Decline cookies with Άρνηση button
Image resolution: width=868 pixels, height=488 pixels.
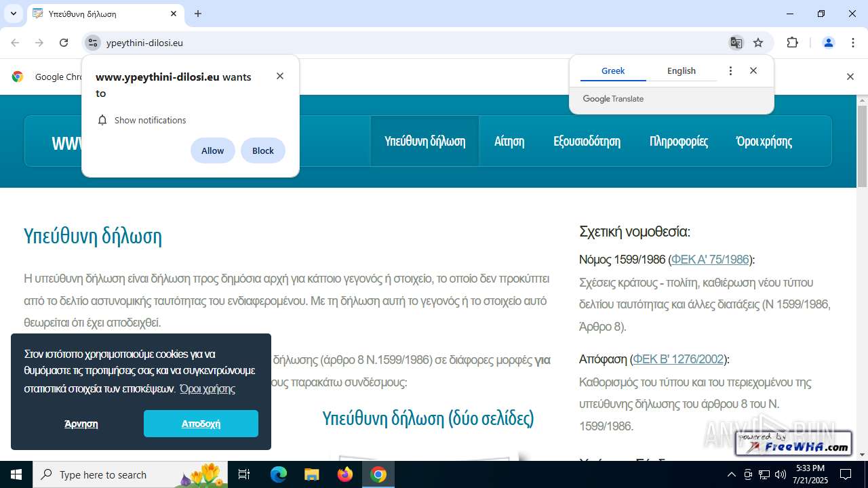[81, 424]
